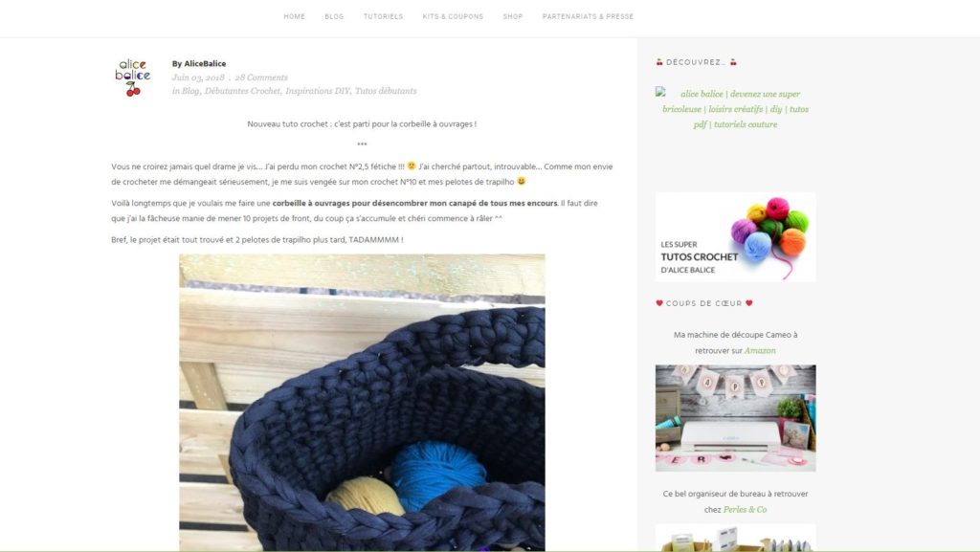The height and width of the screenshot is (552, 980).
Task: Click the broken alice balice image link
Action: click(x=735, y=109)
